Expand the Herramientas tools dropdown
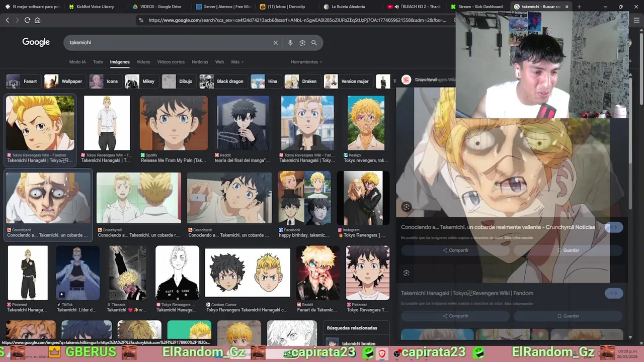Viewport: 644px width, 362px height. coord(306,62)
